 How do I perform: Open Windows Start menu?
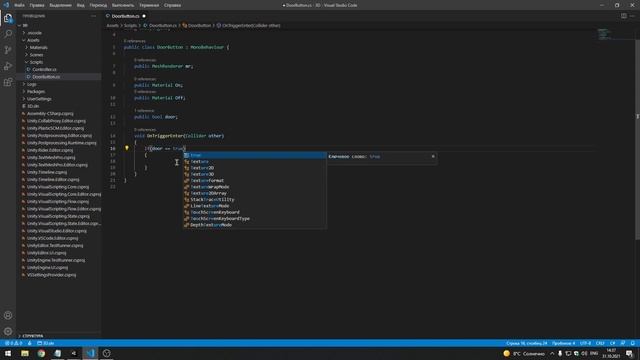[x=8, y=353]
